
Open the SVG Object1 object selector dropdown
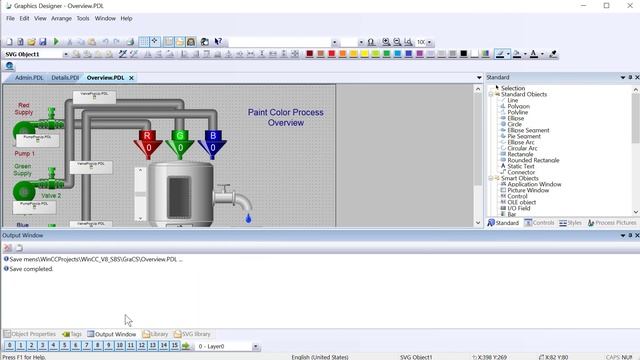coord(65,54)
